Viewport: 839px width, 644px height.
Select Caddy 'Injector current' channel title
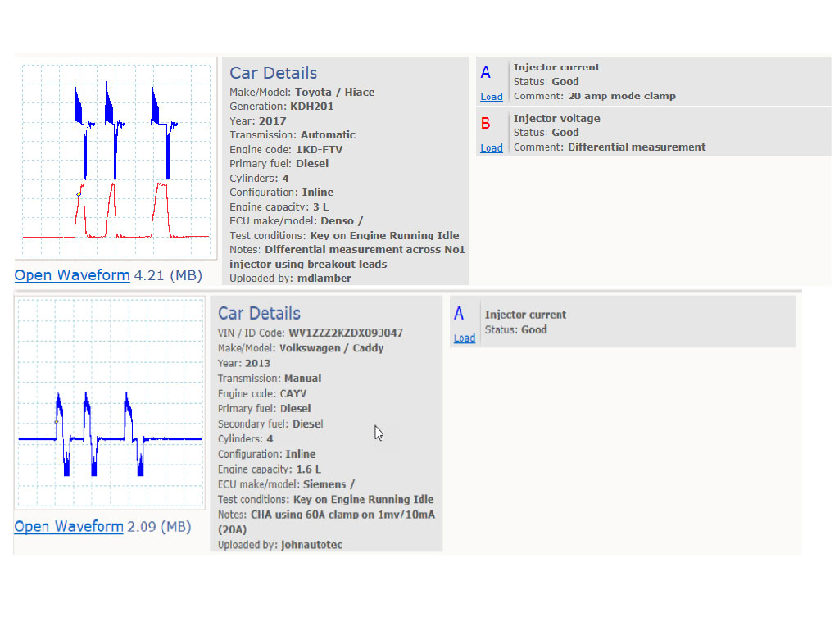525,315
